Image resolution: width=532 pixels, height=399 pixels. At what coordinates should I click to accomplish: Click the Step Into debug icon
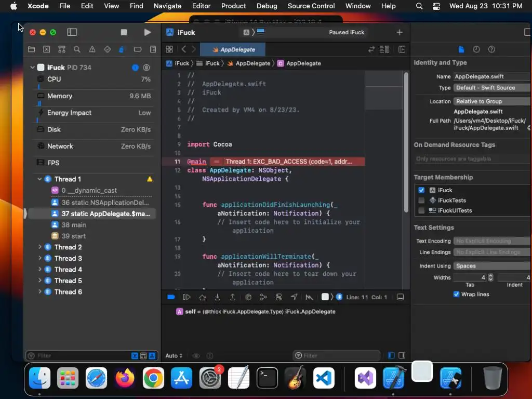pyautogui.click(x=218, y=297)
